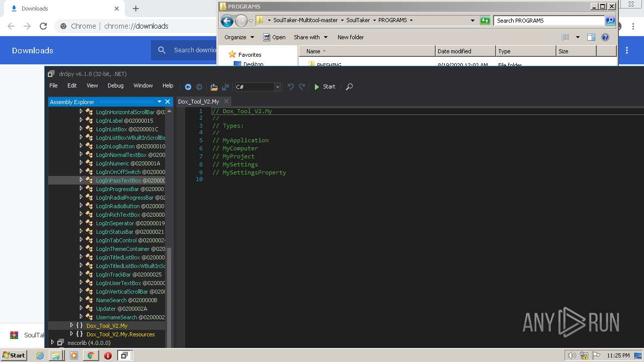Screen dimensions: 644x362
Task: Click LogInVerticalScrollBar class icon
Action: coord(90,292)
